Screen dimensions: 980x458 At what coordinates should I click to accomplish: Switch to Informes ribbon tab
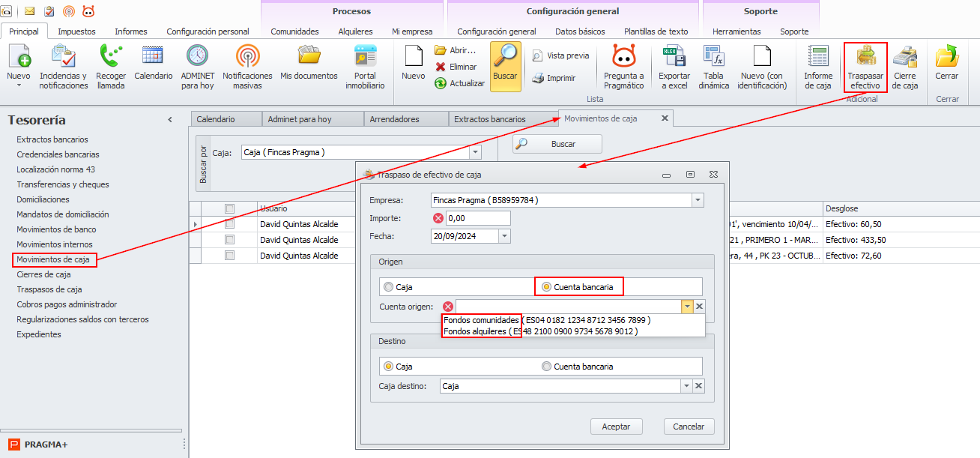pyautogui.click(x=131, y=31)
